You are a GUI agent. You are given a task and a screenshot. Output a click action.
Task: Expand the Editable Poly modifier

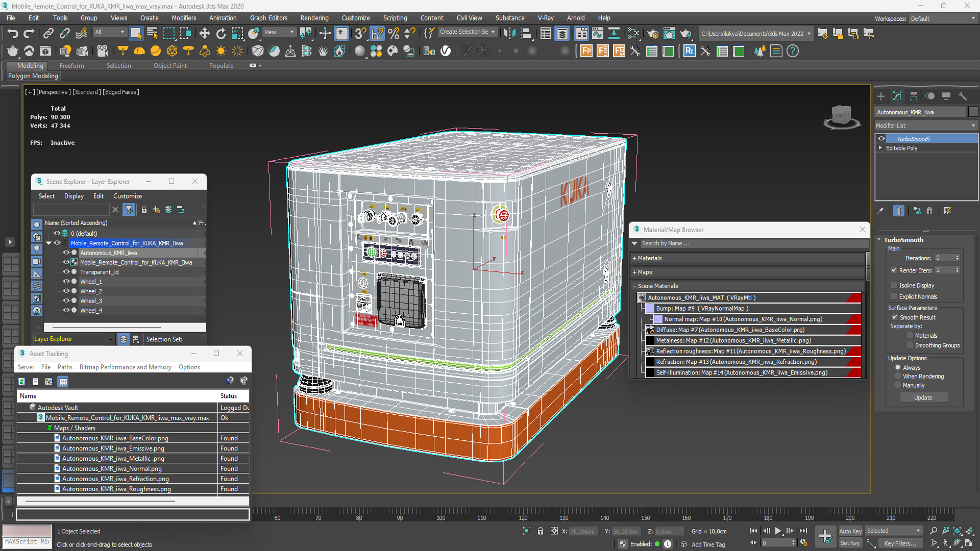880,148
